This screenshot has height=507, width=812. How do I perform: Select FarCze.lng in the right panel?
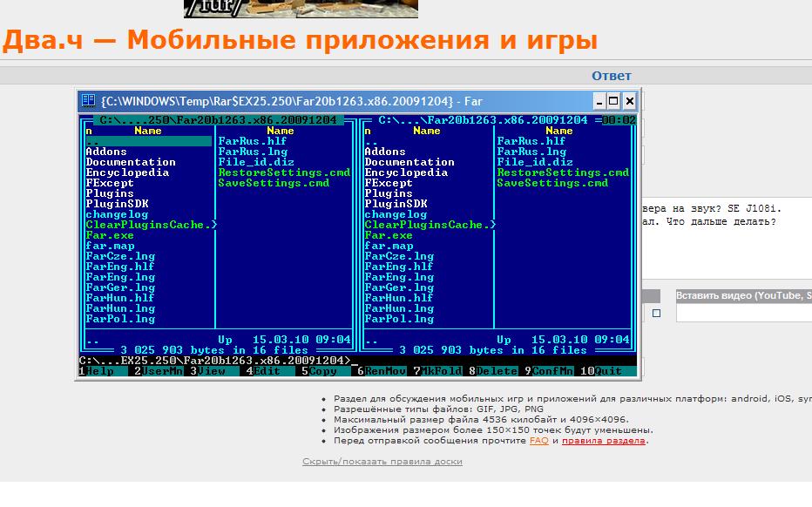(399, 256)
